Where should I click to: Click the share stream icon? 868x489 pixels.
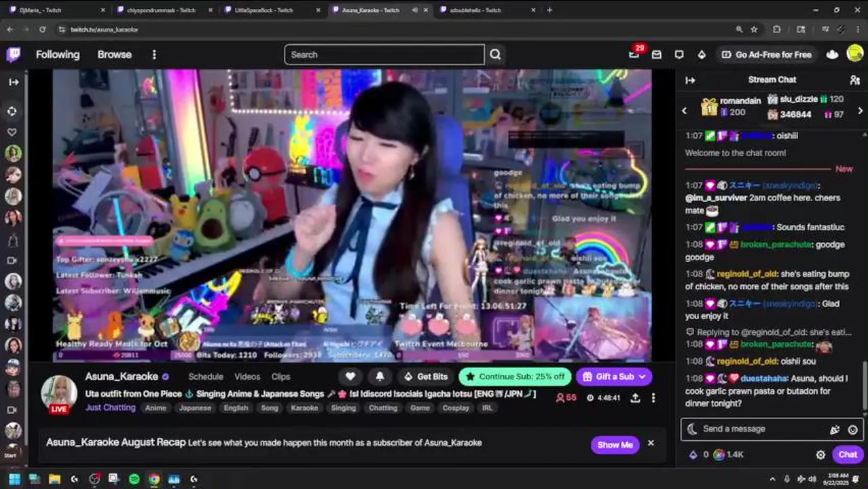coord(635,398)
